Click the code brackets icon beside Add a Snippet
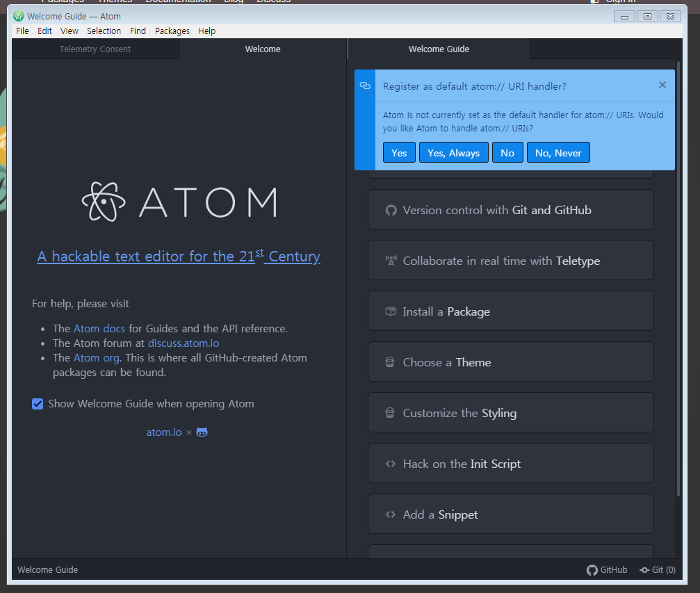This screenshot has height=593, width=700. 391,514
